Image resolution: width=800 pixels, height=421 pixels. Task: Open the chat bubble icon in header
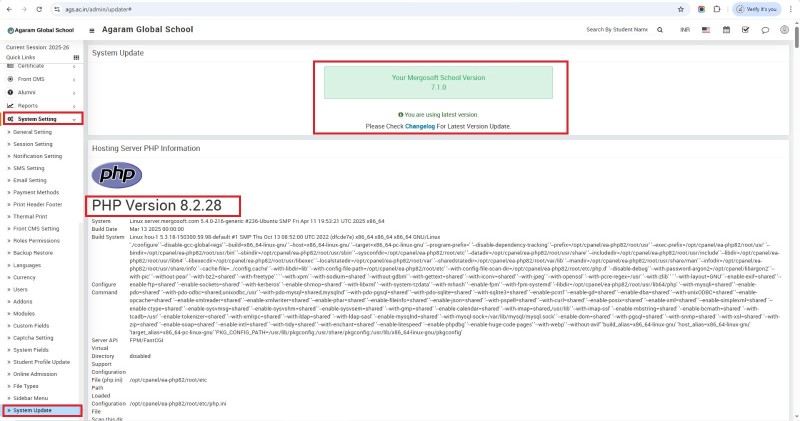[765, 30]
